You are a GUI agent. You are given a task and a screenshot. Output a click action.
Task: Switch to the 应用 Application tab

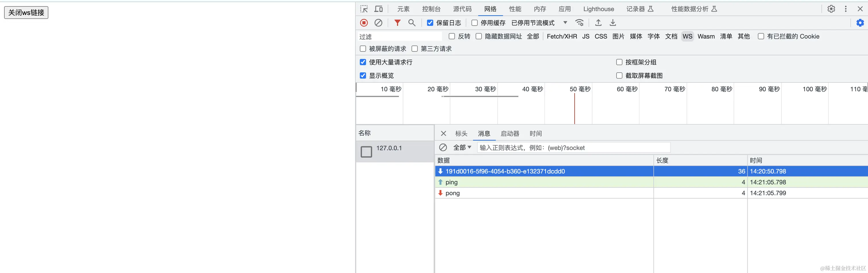click(x=565, y=9)
